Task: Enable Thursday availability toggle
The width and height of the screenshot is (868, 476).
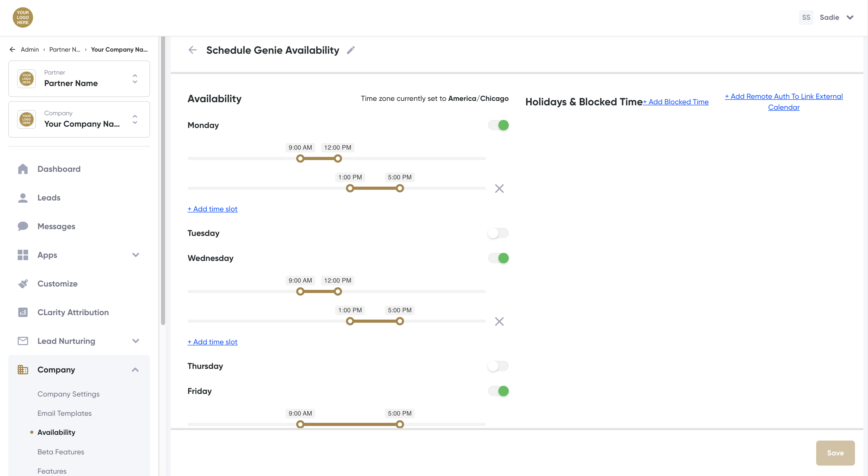Action: tap(498, 366)
